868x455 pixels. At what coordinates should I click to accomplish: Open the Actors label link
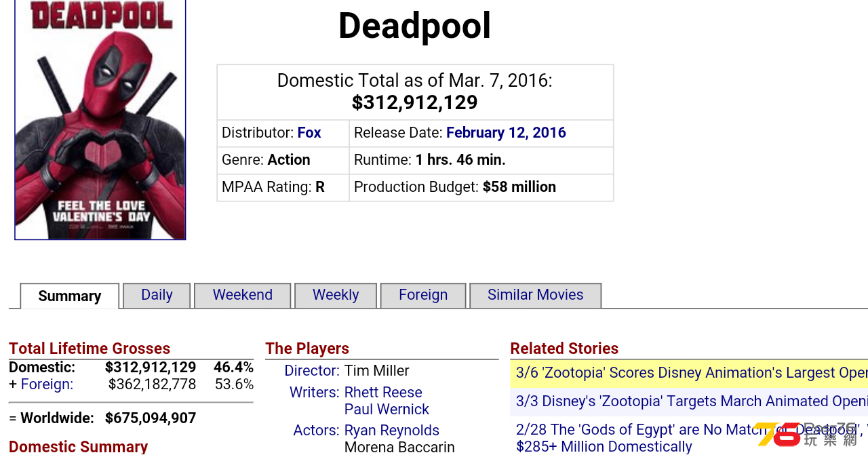point(317,431)
